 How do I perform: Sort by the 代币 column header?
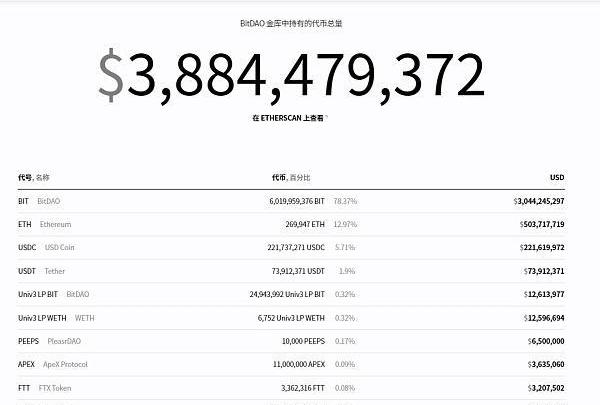click(x=279, y=177)
